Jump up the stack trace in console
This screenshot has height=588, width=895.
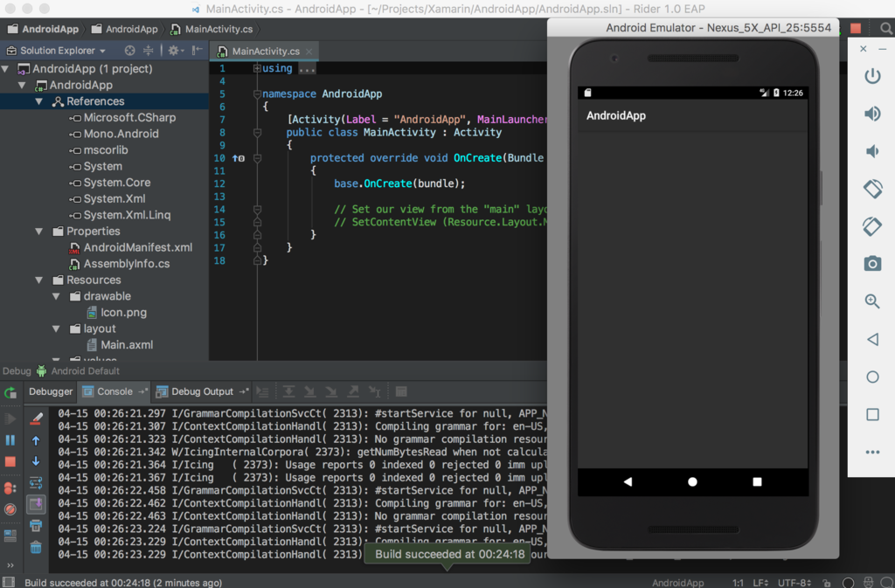[x=36, y=440]
